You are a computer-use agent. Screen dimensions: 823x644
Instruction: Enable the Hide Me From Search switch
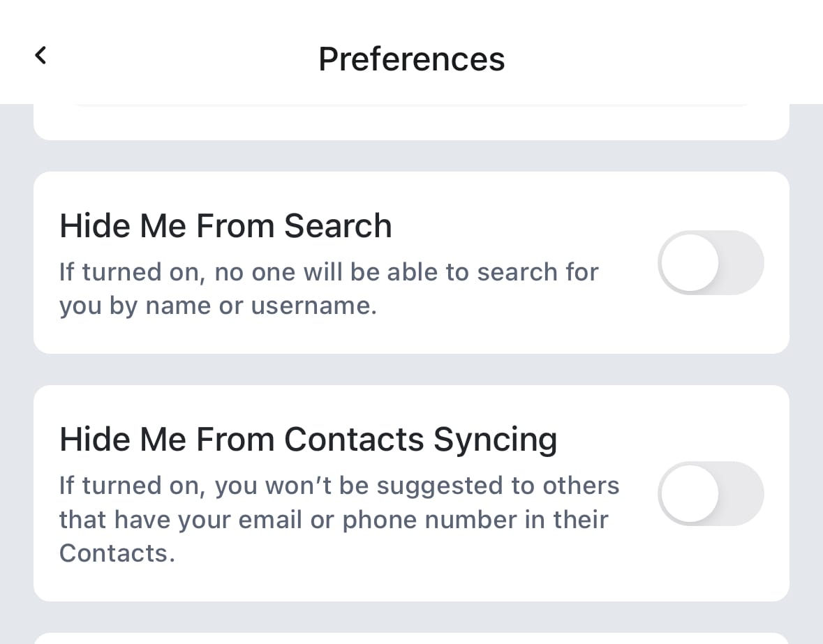pos(711,262)
